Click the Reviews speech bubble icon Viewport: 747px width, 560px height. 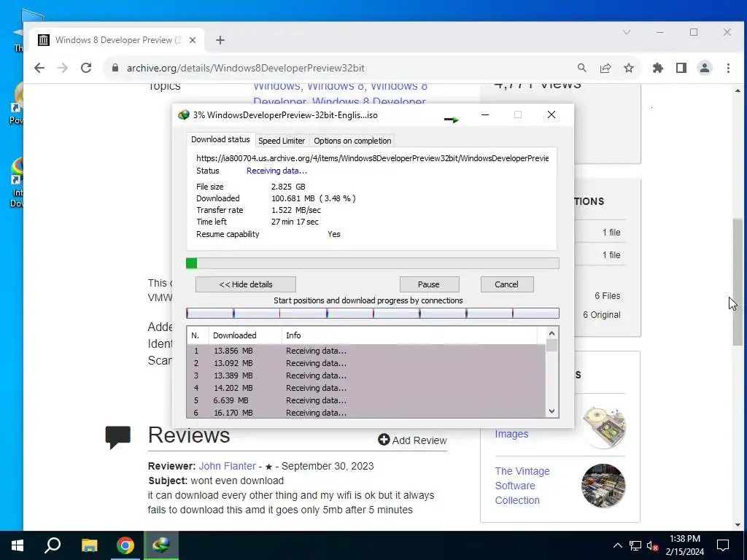117,437
